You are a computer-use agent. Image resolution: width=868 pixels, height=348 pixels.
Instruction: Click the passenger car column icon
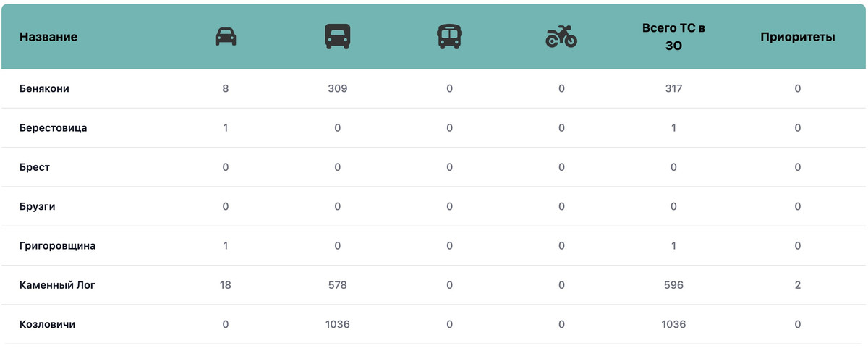point(226,37)
